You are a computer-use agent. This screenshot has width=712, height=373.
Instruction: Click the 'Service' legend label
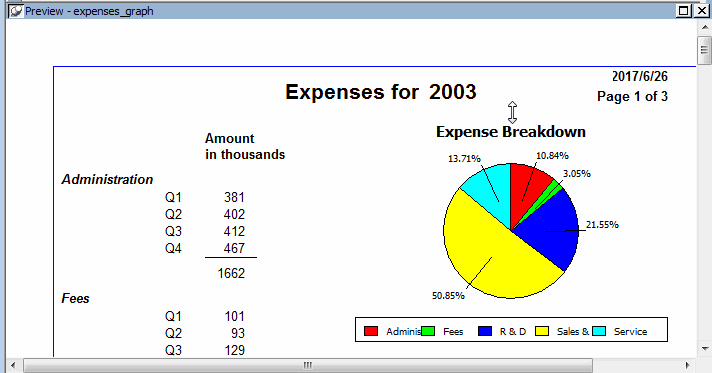click(630, 332)
